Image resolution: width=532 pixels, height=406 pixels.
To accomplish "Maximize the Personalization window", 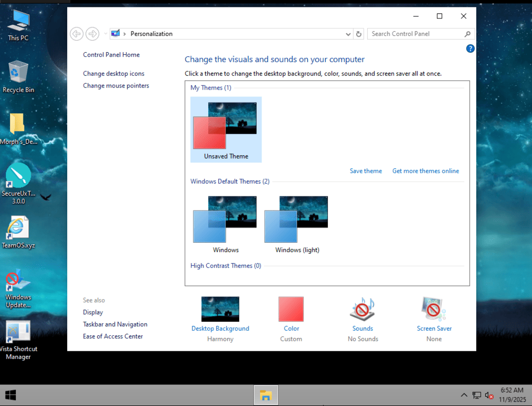I will coord(439,16).
